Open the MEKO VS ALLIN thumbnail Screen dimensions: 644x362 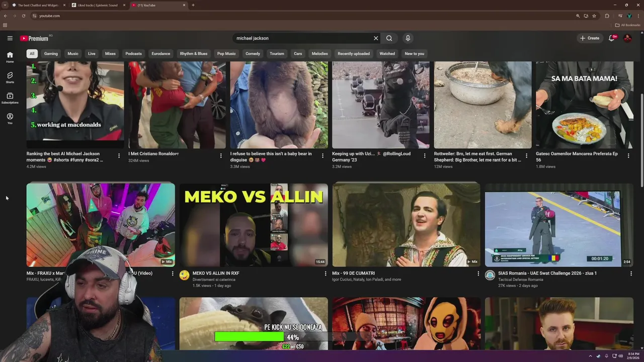pos(254,225)
